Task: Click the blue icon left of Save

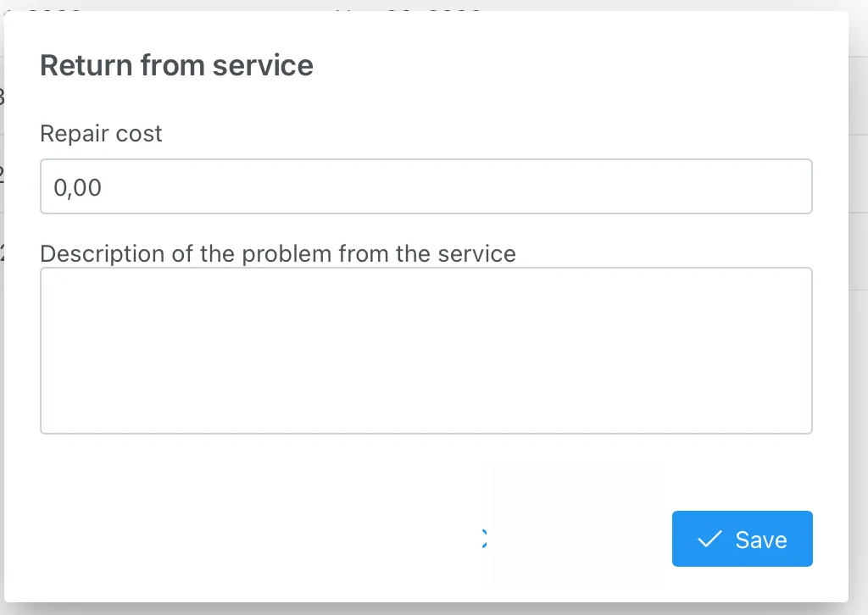Action: pos(484,539)
